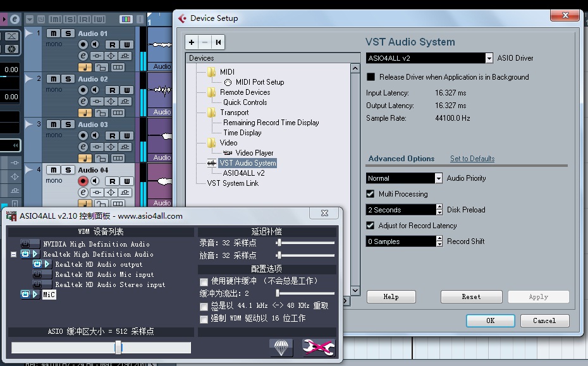Open the track color selector in the header

coord(126,19)
